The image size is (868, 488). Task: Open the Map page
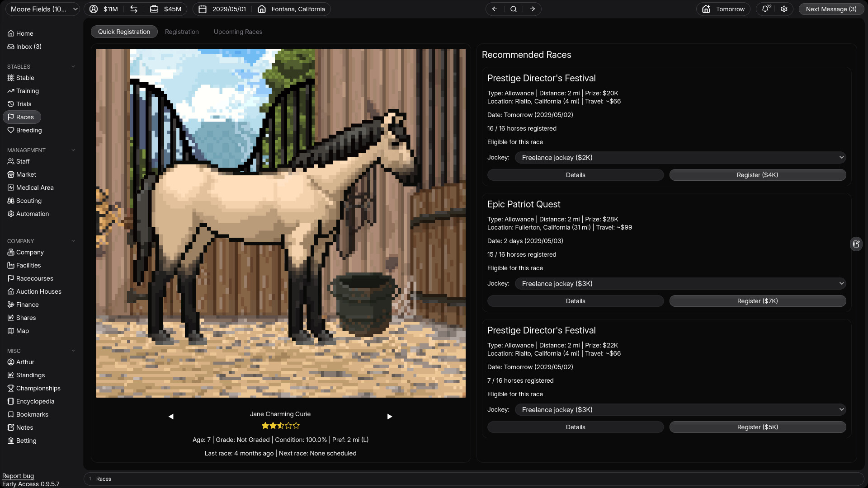(18, 331)
